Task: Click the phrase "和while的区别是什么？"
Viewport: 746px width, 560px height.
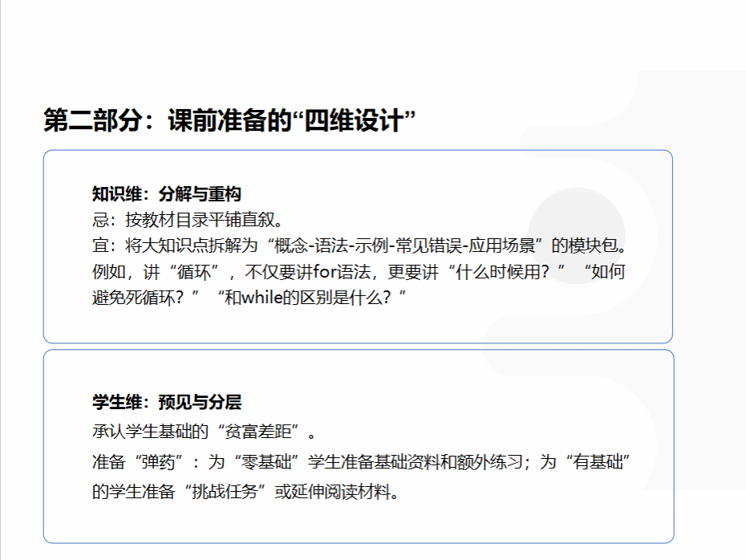Action: pos(313,298)
